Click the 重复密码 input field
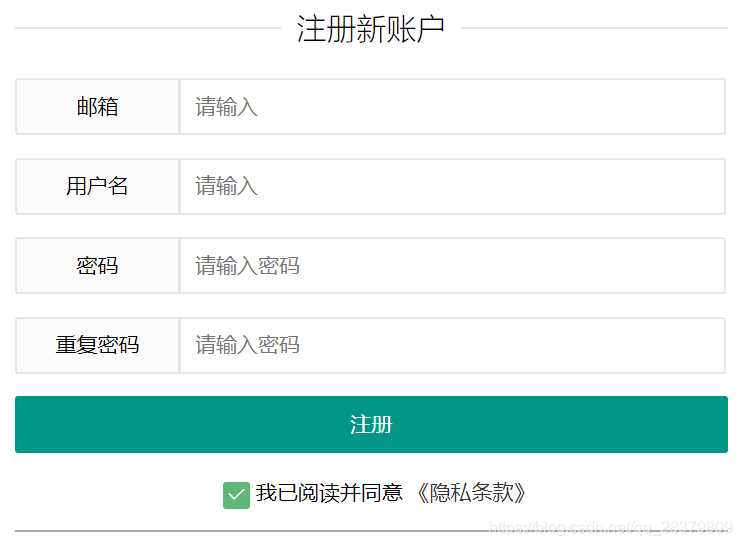Screen dimensions: 742x546 [452, 345]
